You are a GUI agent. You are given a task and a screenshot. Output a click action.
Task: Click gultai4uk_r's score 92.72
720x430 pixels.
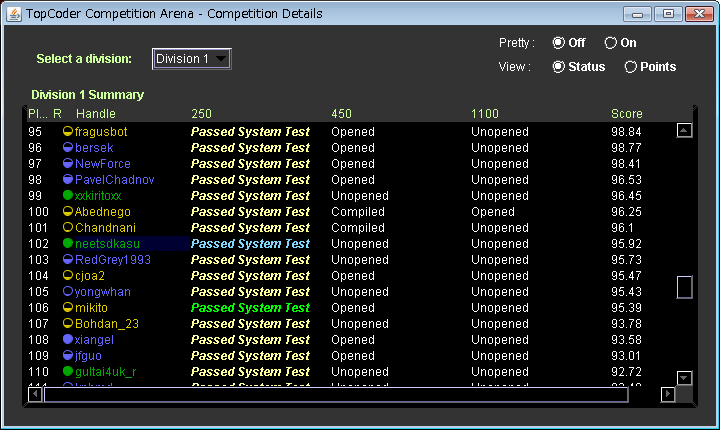coord(626,371)
